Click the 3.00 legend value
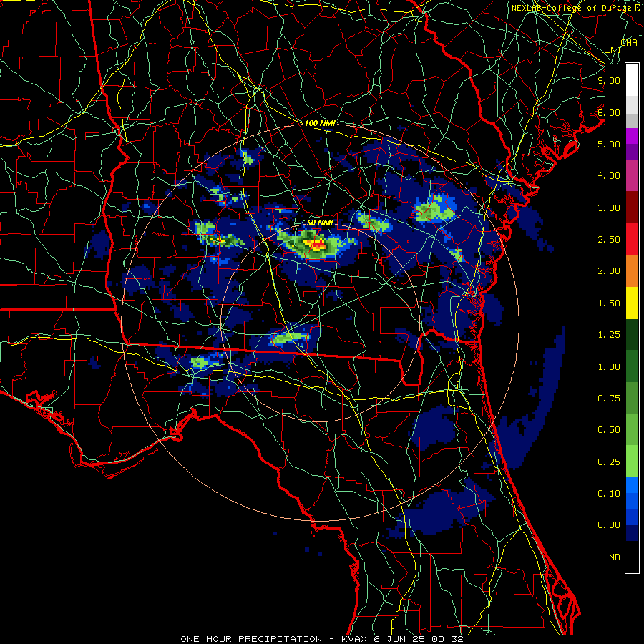Viewport: 644px width, 644px height. pyautogui.click(x=609, y=208)
